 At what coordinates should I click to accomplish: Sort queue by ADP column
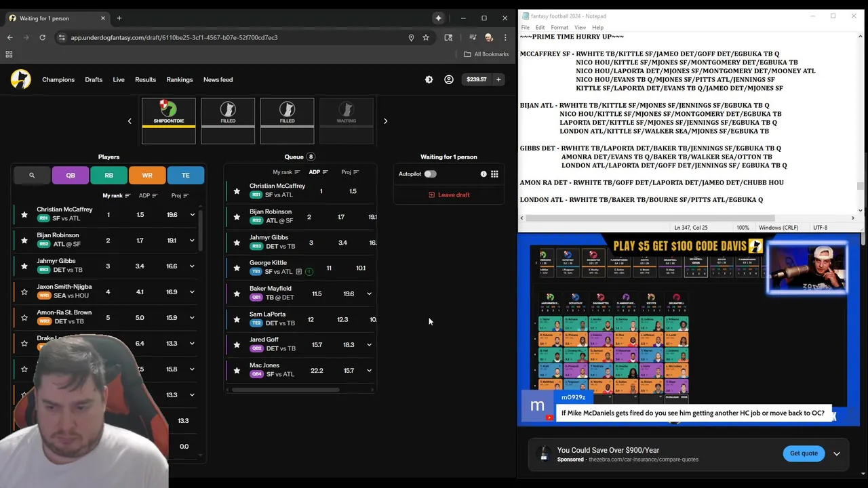[318, 172]
